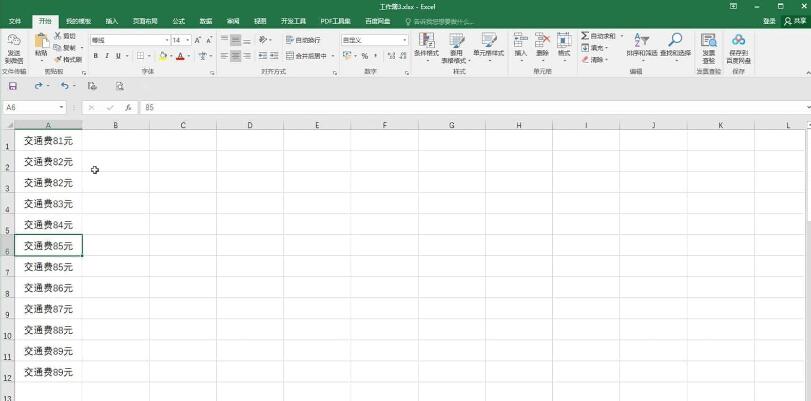The image size is (811, 401).
Task: Expand the Name Box dropdown next to A6
Action: (x=61, y=107)
